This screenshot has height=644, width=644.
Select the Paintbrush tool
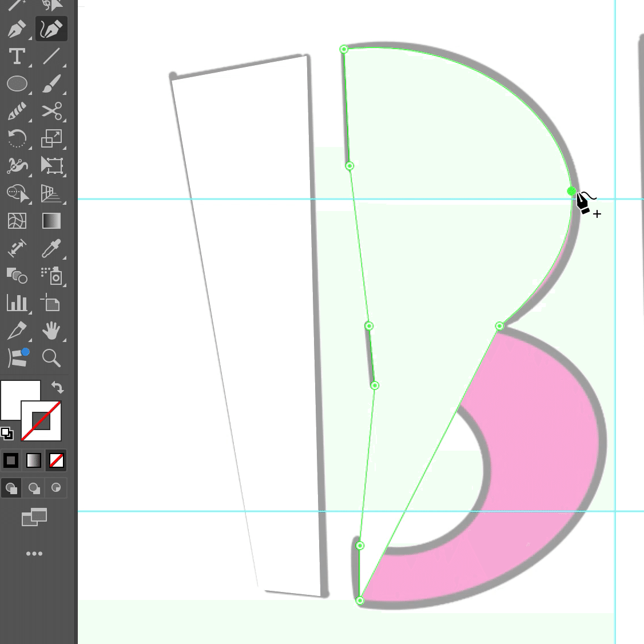51,84
